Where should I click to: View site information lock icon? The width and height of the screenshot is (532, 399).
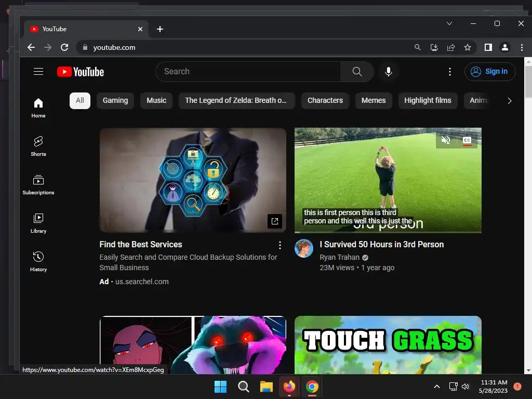tap(85, 47)
